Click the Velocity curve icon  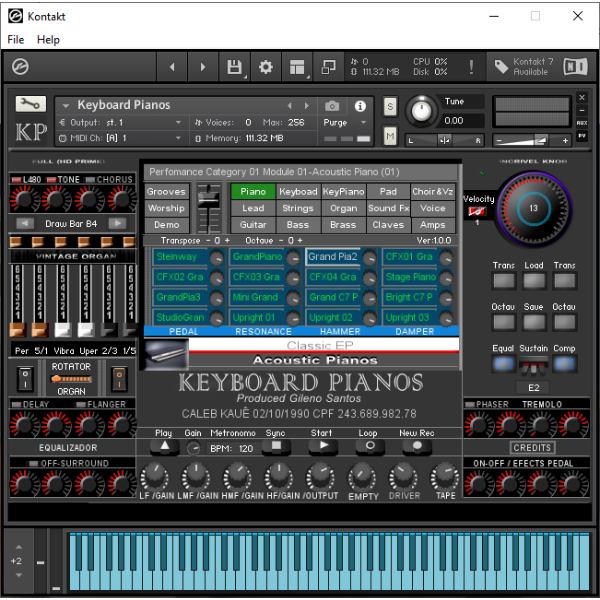pyautogui.click(x=477, y=211)
